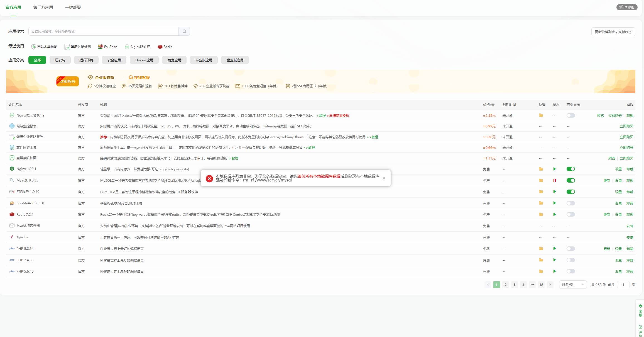
Task: Open recently used Nginx防火墙 shortcut
Action: [x=138, y=47]
